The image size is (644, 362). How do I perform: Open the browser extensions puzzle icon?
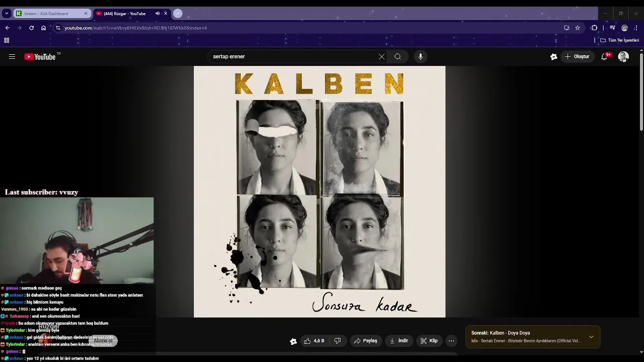click(594, 28)
